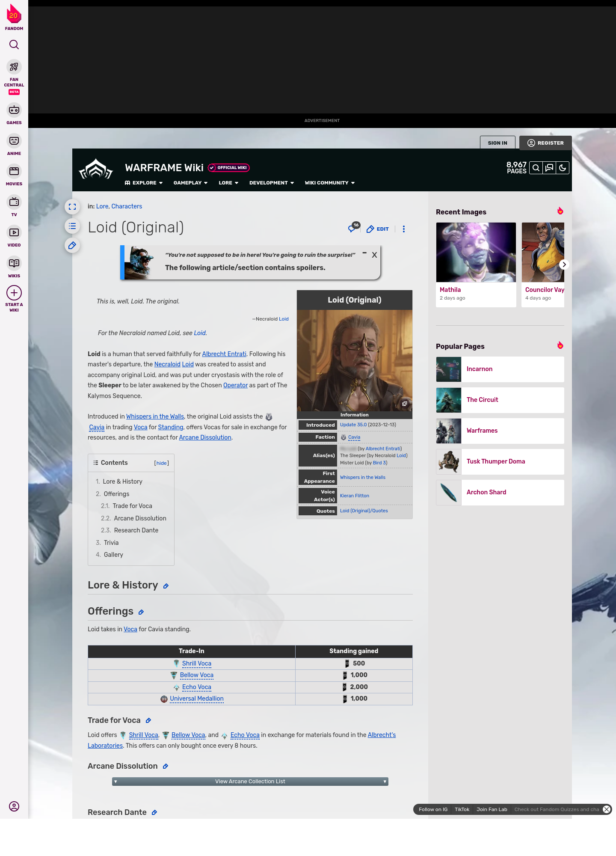616x856 pixels.
Task: Click the Warframe lotus logo
Action: 96,169
